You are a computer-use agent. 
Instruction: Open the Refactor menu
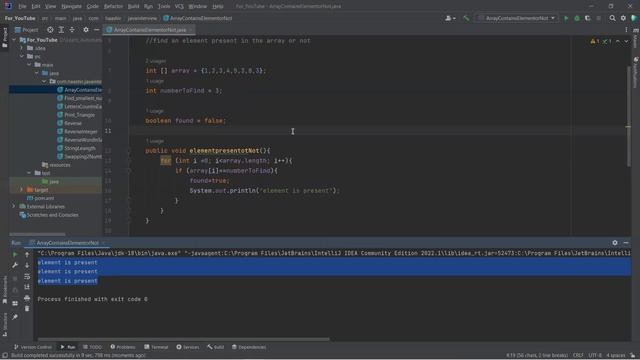[113, 6]
